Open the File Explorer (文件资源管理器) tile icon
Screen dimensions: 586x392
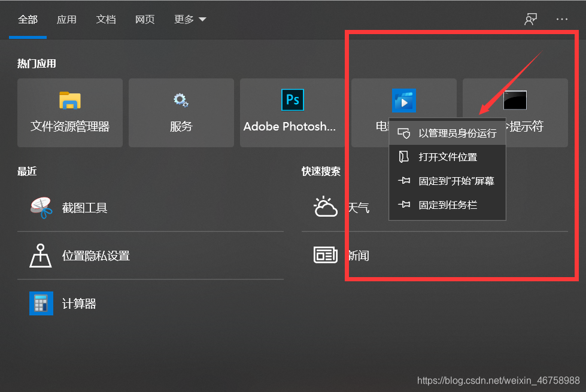[70, 100]
